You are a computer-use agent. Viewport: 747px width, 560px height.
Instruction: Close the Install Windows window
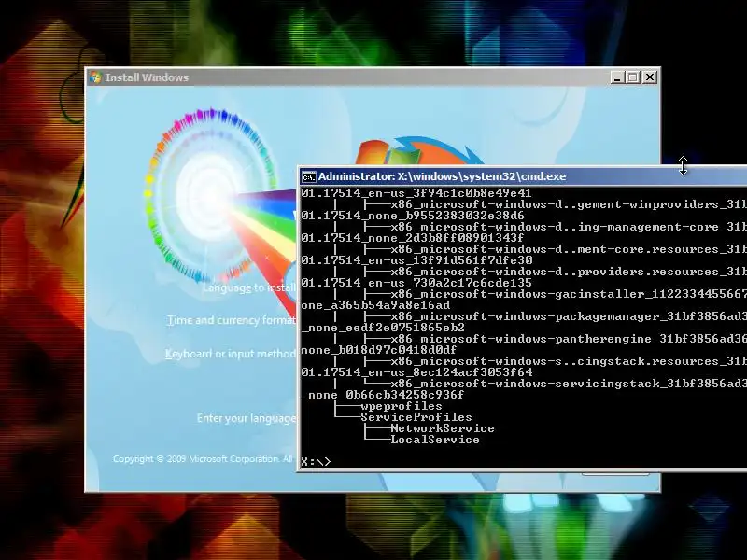(x=649, y=77)
